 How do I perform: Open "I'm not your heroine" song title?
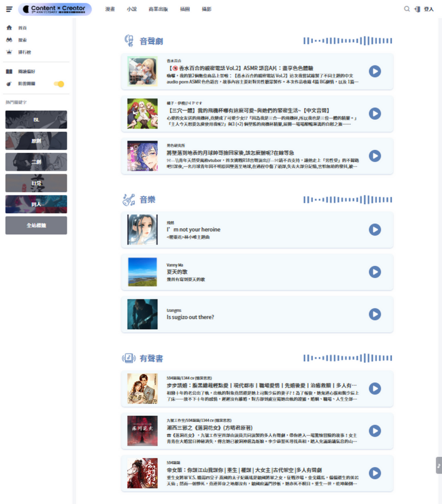pos(193,229)
